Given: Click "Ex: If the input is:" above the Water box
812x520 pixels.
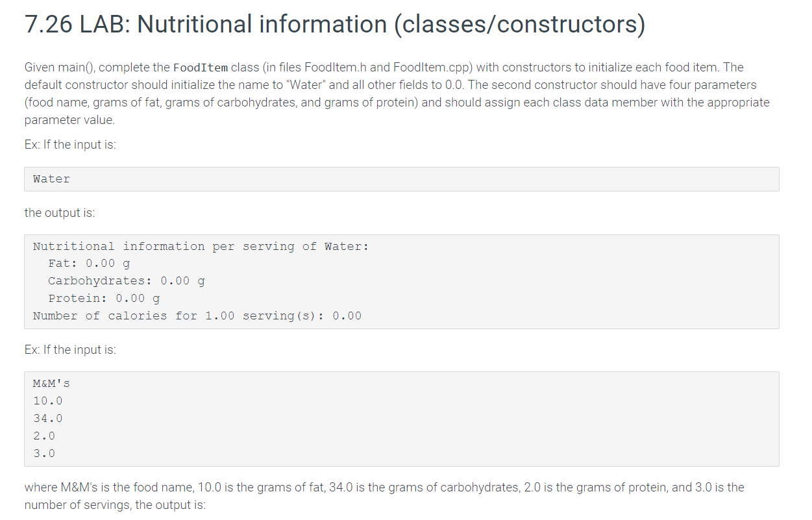Looking at the screenshot, I should coord(70,145).
